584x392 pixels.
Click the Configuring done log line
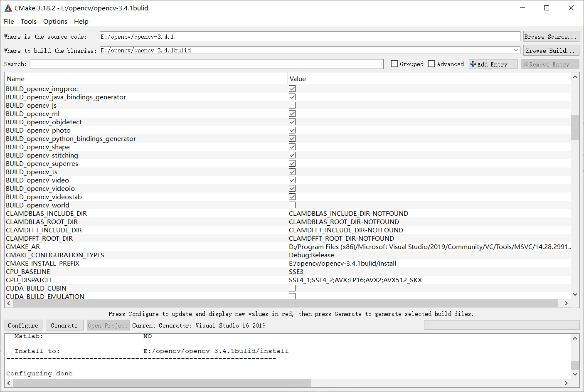coord(39,373)
